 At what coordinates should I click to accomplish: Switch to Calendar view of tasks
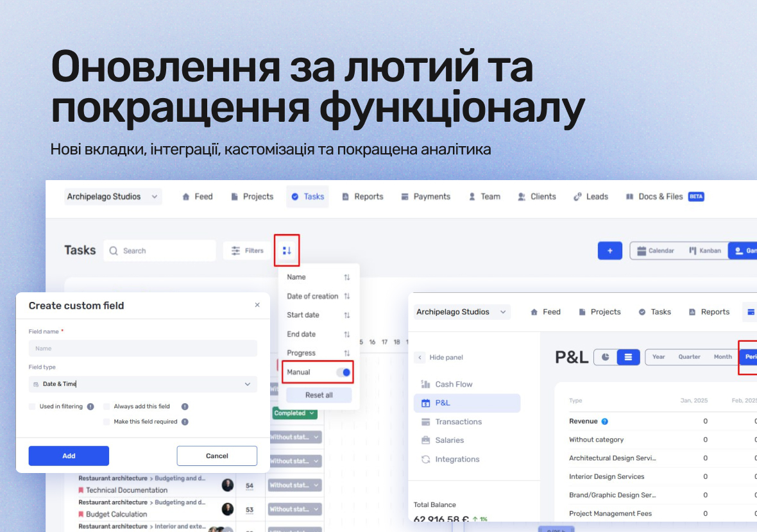pos(655,251)
